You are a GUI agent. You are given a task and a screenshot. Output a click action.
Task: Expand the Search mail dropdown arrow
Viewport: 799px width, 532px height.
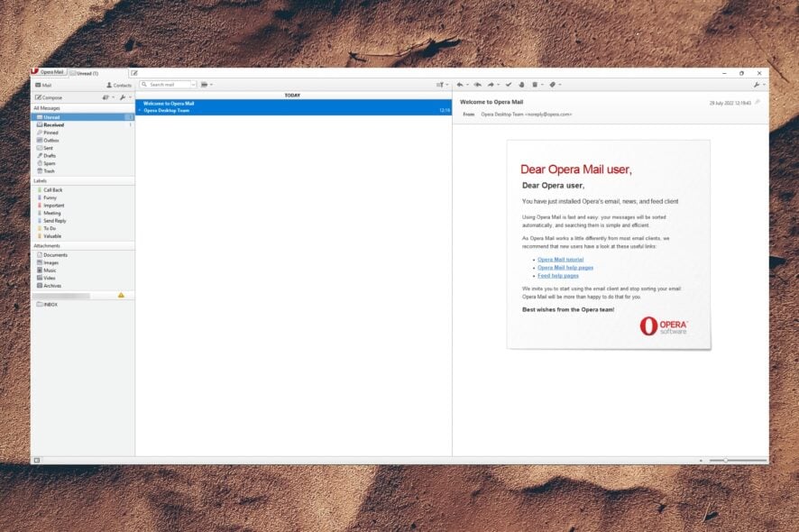pyautogui.click(x=193, y=85)
